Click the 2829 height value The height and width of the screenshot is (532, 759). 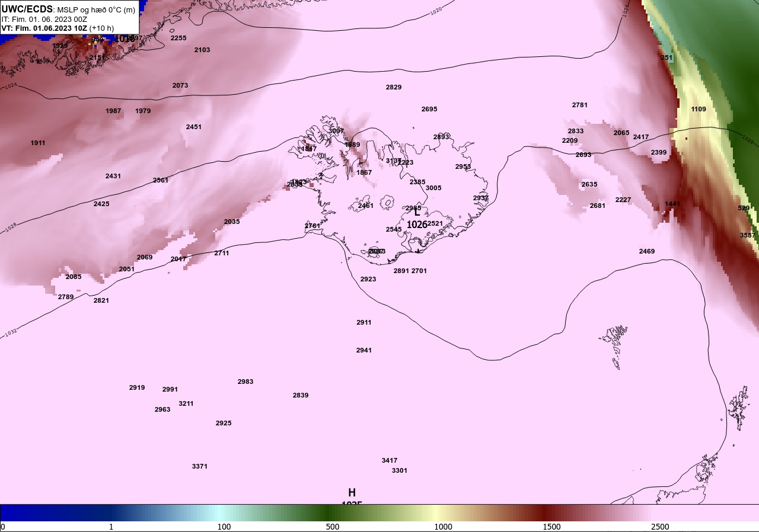point(394,87)
